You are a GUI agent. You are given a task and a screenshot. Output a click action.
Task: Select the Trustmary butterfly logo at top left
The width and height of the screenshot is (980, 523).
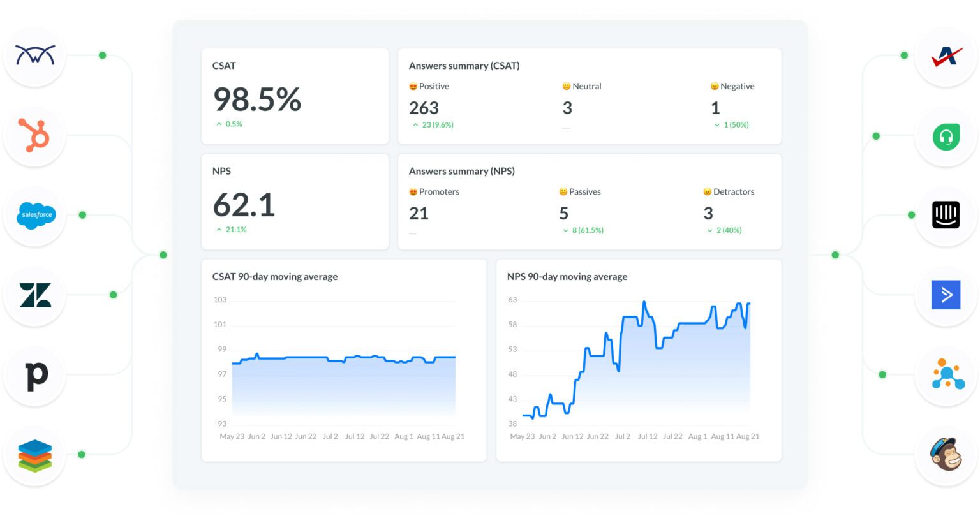click(34, 55)
